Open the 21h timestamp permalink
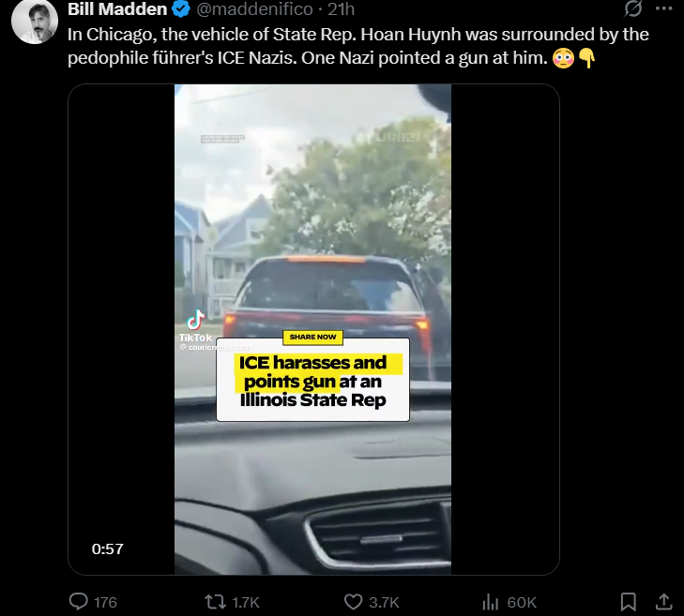Viewport: 684px width, 616px height. coord(342,9)
